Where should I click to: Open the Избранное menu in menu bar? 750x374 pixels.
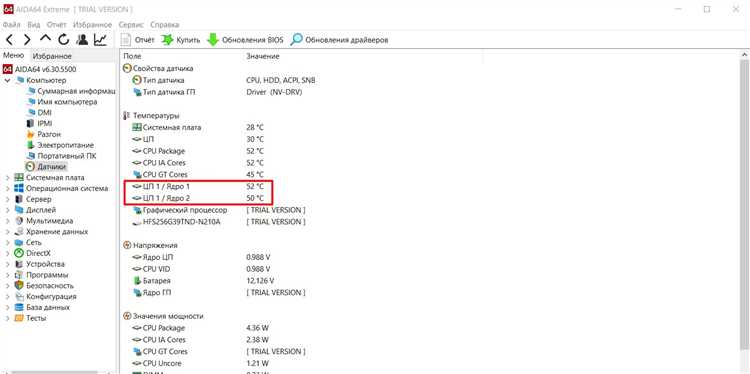point(92,24)
